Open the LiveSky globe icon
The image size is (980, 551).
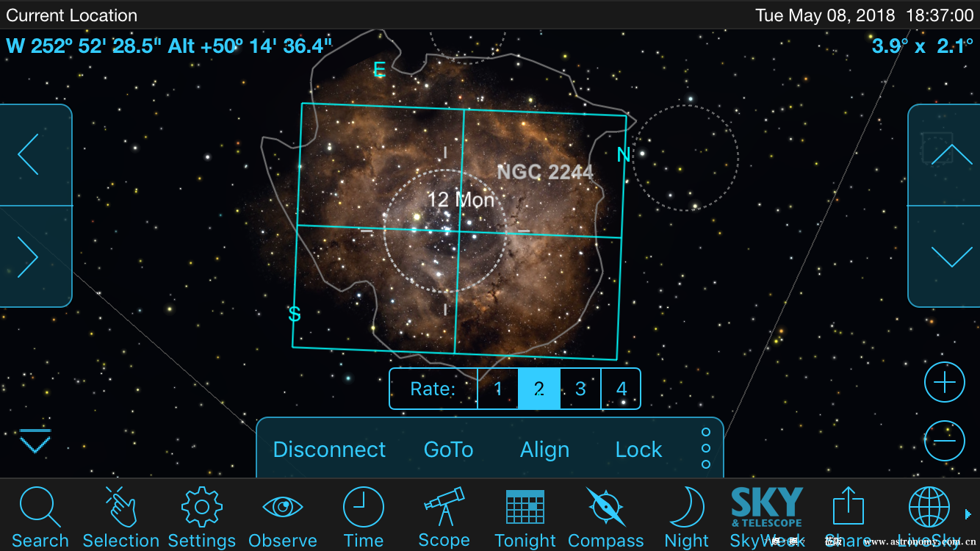pyautogui.click(x=929, y=517)
